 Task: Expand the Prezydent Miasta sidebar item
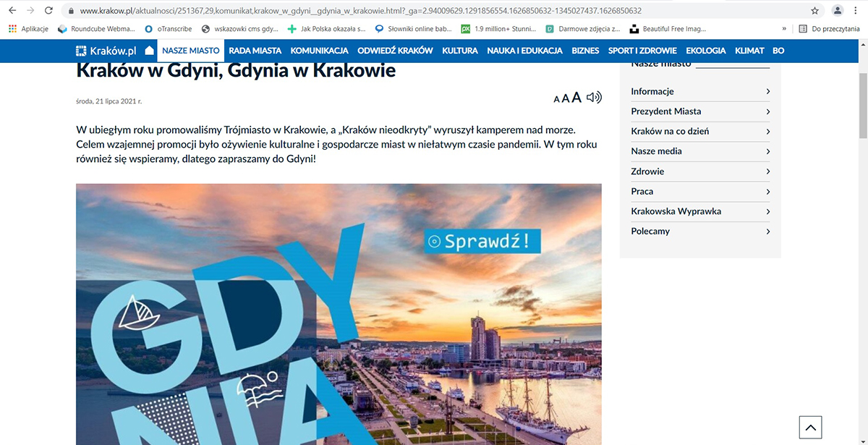pyautogui.click(x=699, y=111)
